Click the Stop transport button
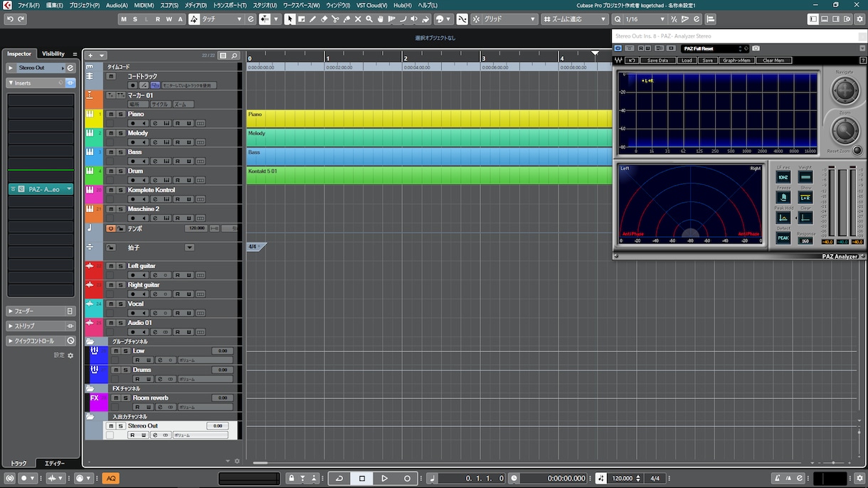The width and height of the screenshot is (868, 488). coord(362,478)
